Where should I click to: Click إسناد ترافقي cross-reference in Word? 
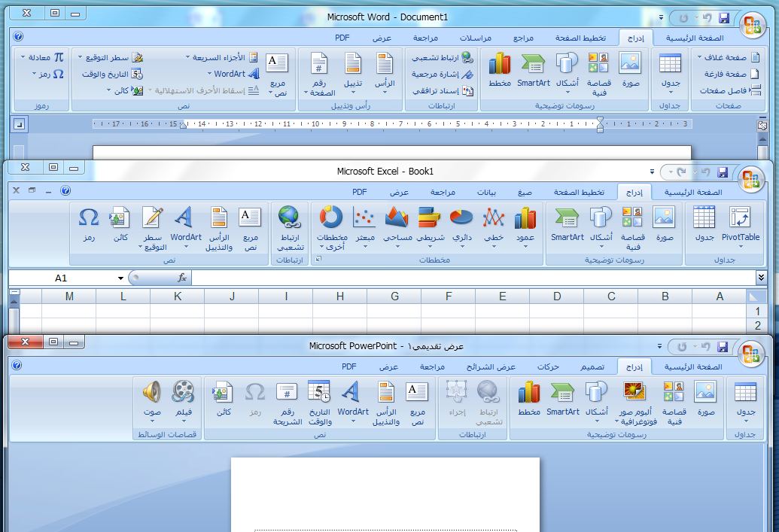(442, 90)
